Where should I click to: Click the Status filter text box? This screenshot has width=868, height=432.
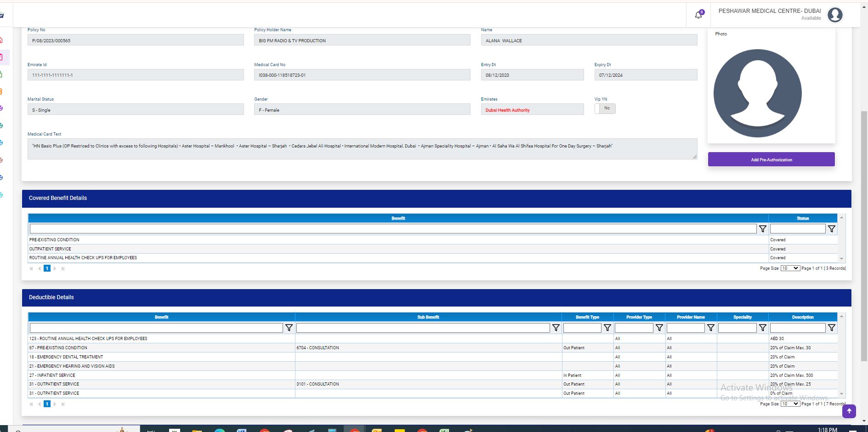coord(798,229)
